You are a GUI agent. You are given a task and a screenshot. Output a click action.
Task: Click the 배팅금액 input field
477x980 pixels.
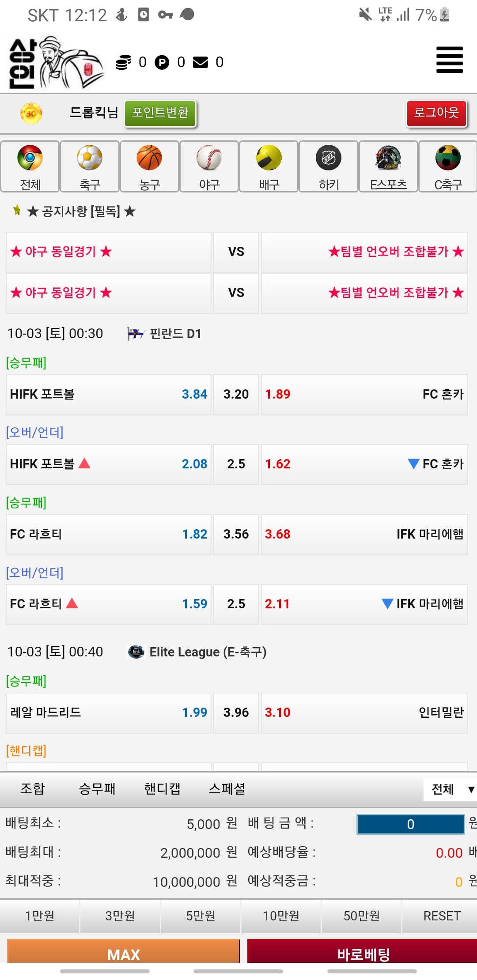point(410,824)
